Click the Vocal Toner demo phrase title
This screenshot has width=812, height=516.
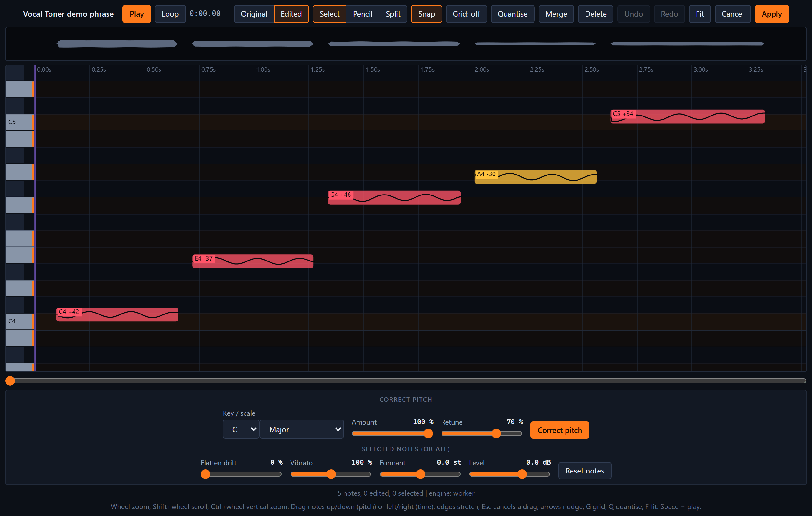(68, 14)
